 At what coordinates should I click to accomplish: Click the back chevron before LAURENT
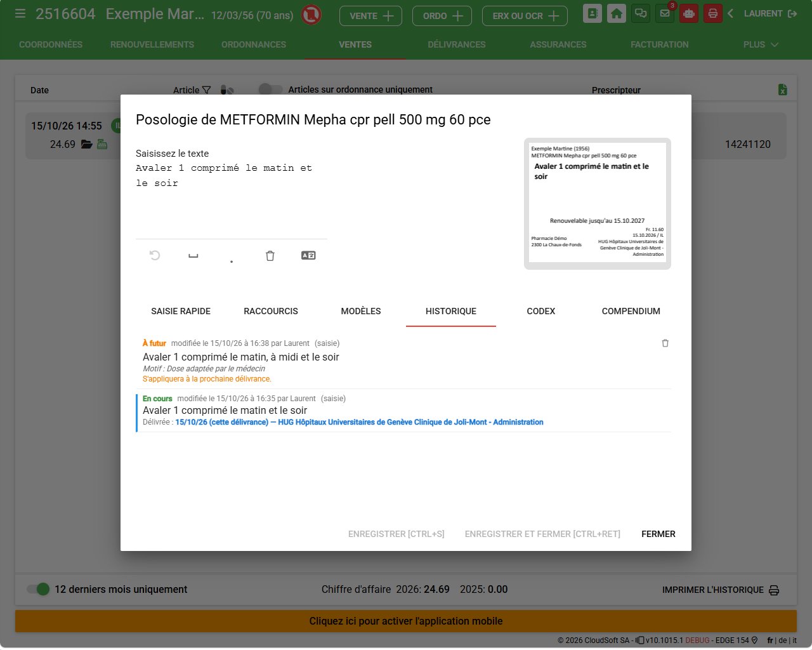tap(731, 13)
